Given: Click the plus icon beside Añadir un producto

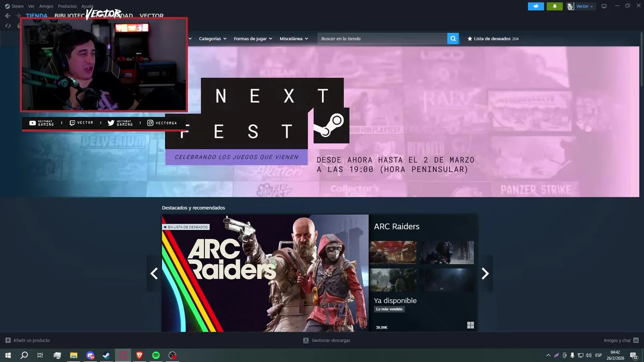Looking at the screenshot, I should pyautogui.click(x=8, y=340).
